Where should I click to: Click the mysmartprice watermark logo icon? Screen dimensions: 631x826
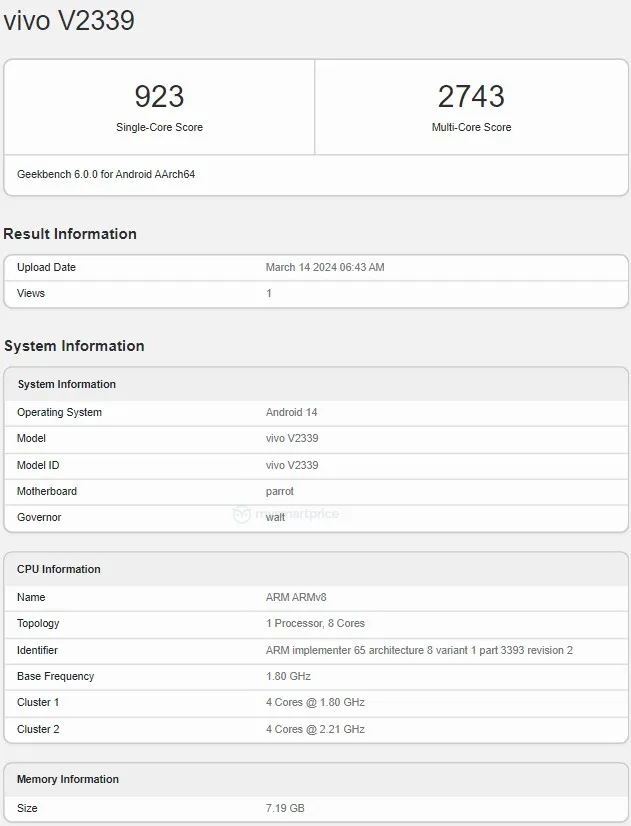tap(241, 514)
